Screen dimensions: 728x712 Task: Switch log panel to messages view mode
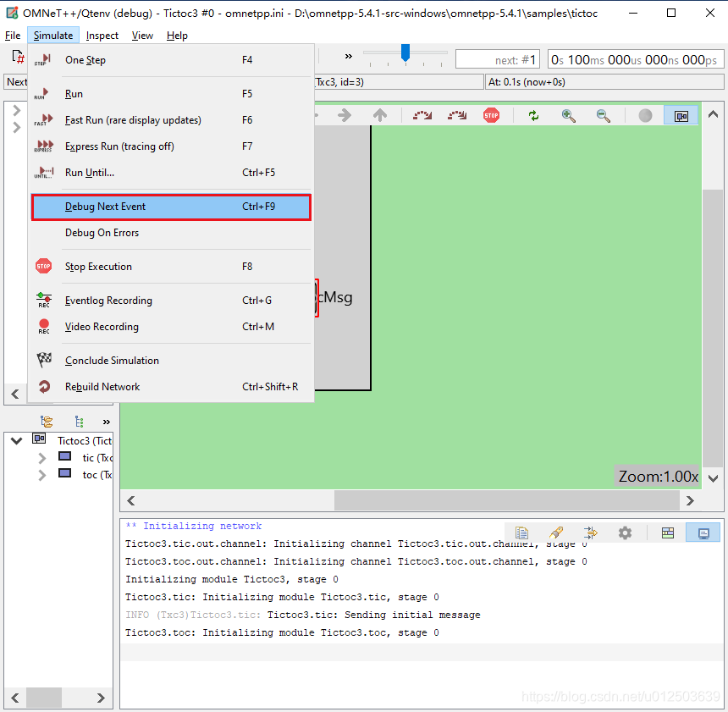[667, 533]
